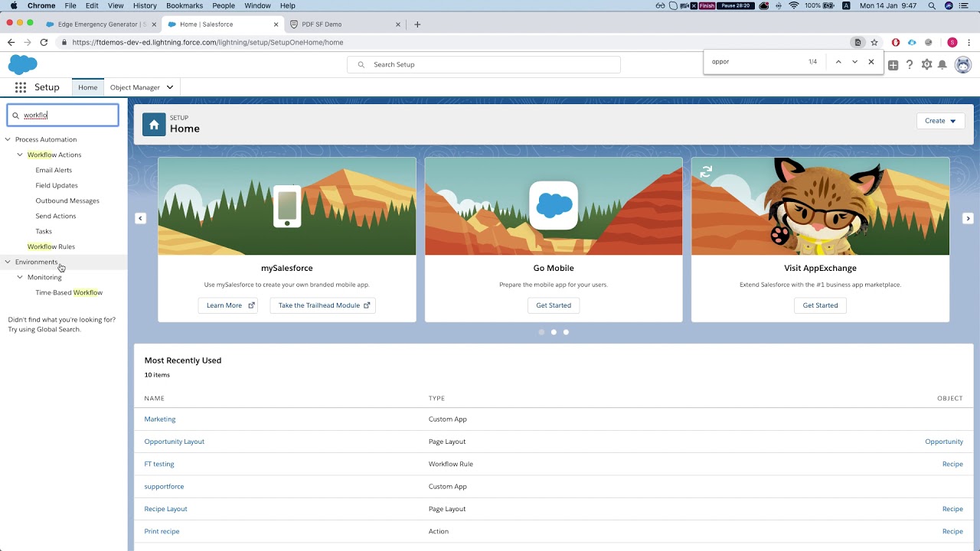
Task: Open Field Updates in the tree
Action: pyautogui.click(x=57, y=185)
